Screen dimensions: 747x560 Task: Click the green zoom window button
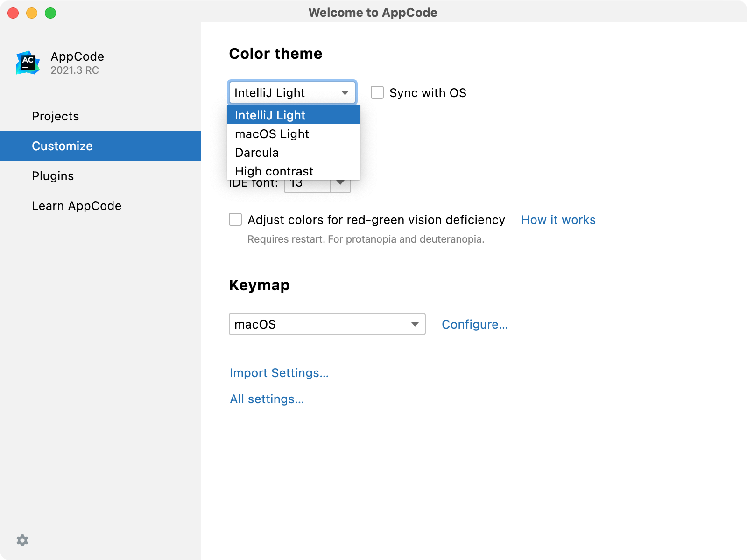coord(50,13)
